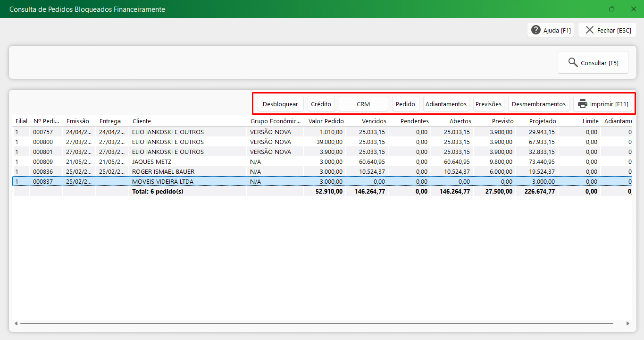Image resolution: width=644 pixels, height=340 pixels.
Task: Select the JAQUES METZ order row
Action: [x=151, y=162]
